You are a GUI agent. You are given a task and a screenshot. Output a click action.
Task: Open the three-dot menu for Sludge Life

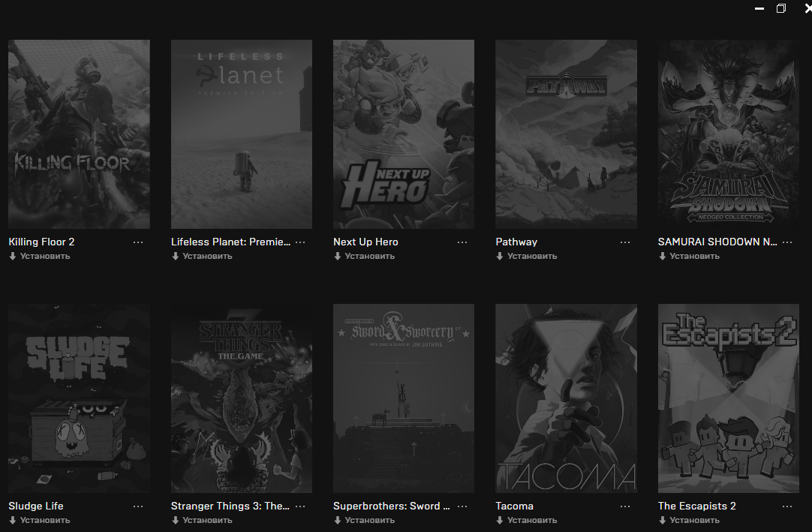pyautogui.click(x=138, y=506)
